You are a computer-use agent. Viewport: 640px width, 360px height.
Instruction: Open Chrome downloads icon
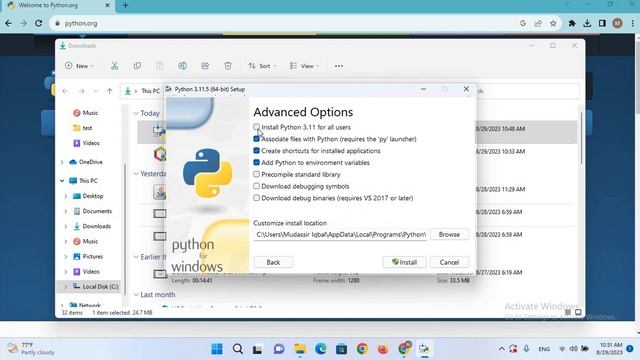coord(587,23)
